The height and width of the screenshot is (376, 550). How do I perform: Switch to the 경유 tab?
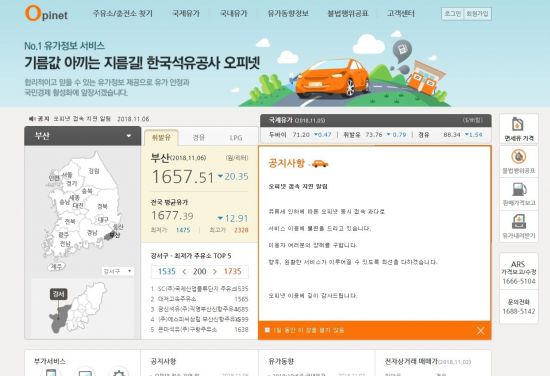coord(199,137)
